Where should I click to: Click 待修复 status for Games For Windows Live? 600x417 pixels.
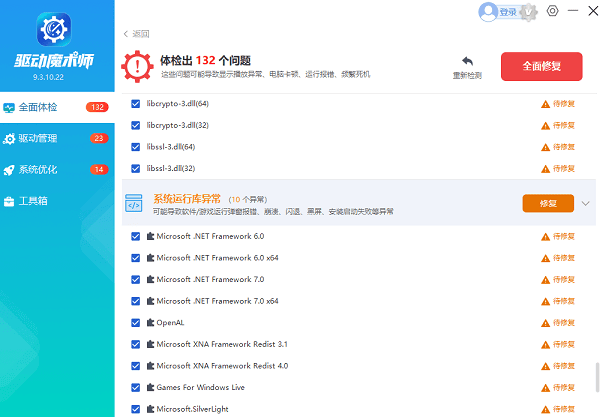coord(564,388)
